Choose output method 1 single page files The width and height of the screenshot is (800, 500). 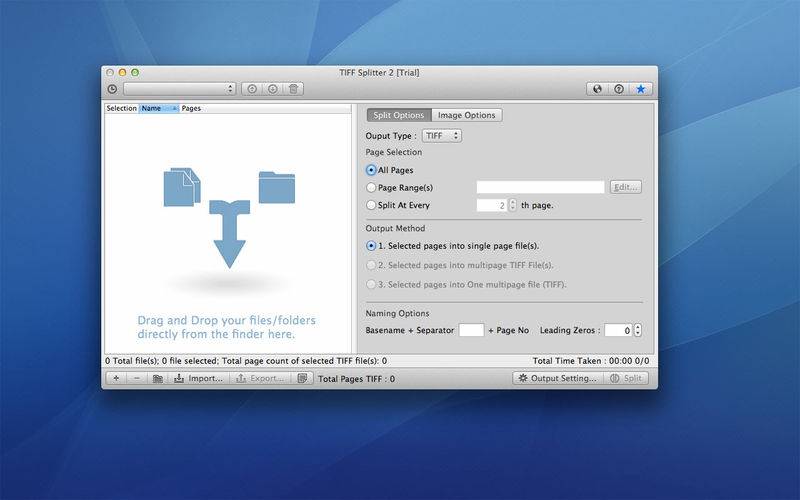click(371, 246)
